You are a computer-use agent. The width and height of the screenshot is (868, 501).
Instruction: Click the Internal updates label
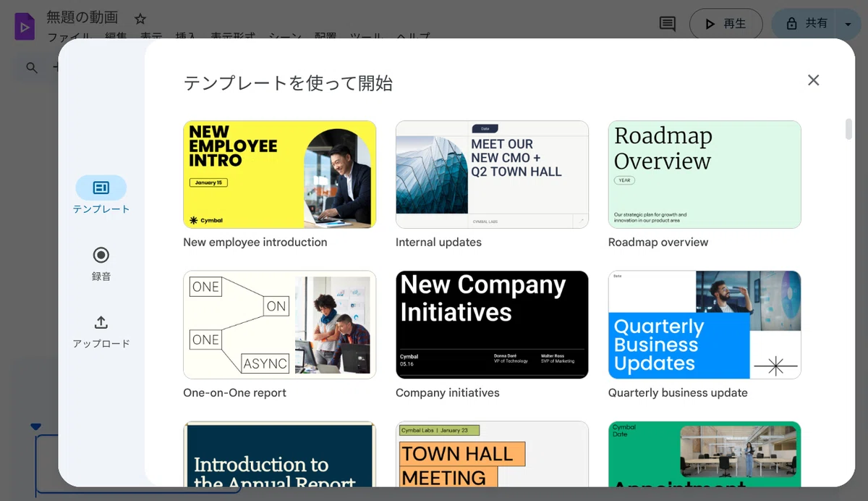(438, 243)
